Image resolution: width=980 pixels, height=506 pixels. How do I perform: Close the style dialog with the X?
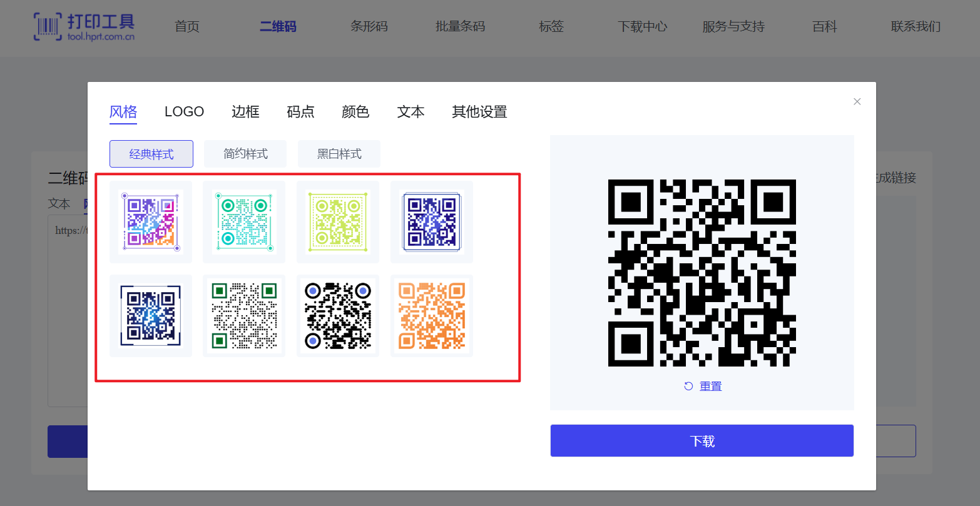[x=857, y=101]
